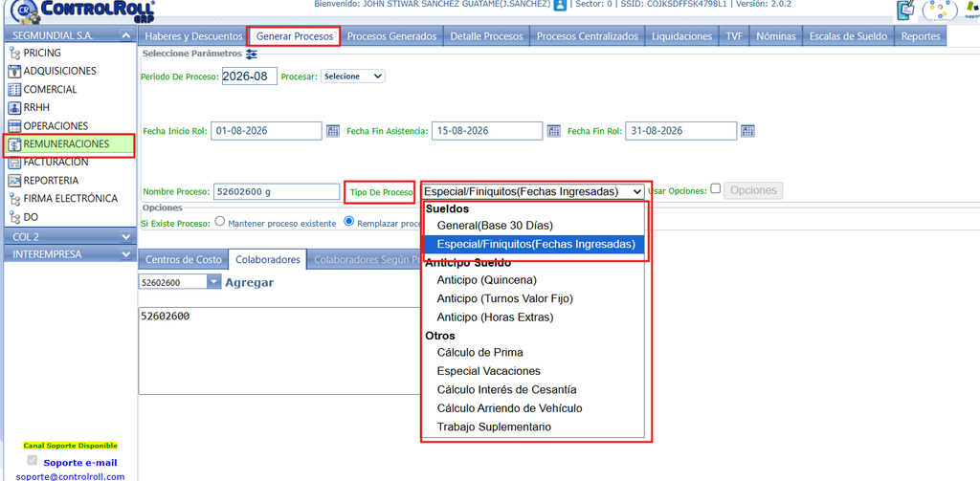The height and width of the screenshot is (481, 980).
Task: Choose Anticipo (Quincena) from the list
Action: coord(487,279)
